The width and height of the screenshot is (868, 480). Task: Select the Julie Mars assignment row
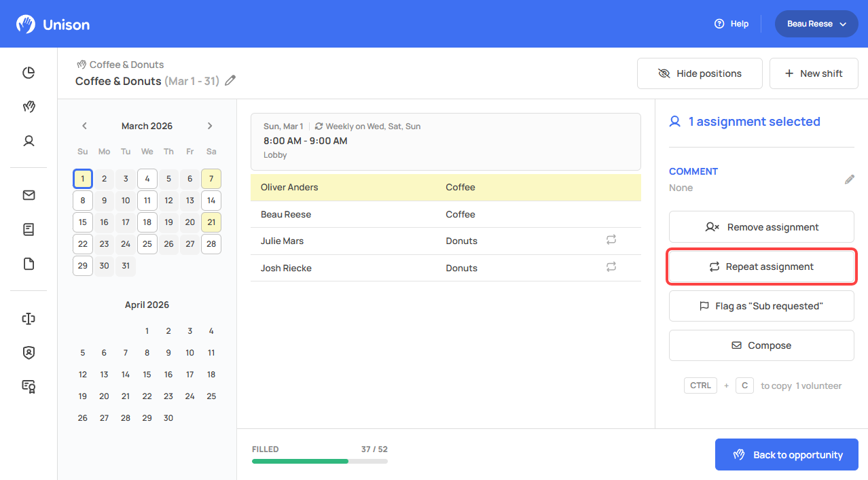446,241
